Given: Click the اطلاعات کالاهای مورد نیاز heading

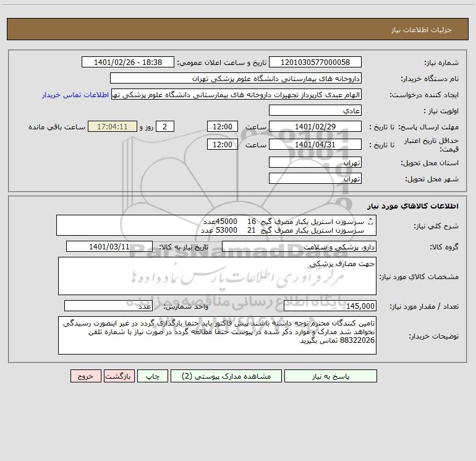Looking at the screenshot, I should coord(413,206).
